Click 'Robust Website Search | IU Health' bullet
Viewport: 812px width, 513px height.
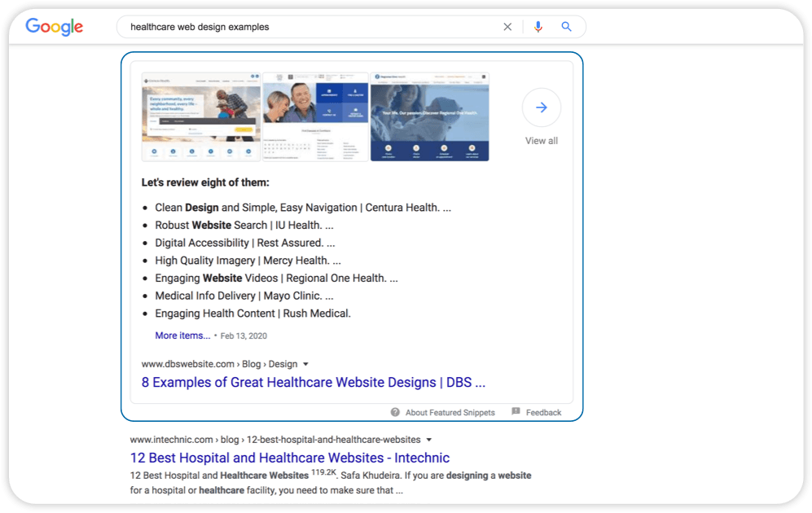244,226
